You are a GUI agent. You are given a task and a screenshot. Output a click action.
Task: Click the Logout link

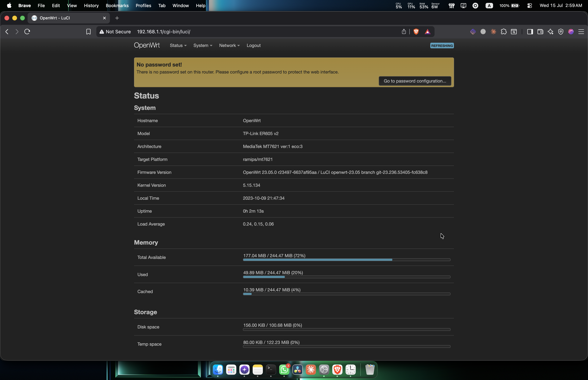point(254,45)
